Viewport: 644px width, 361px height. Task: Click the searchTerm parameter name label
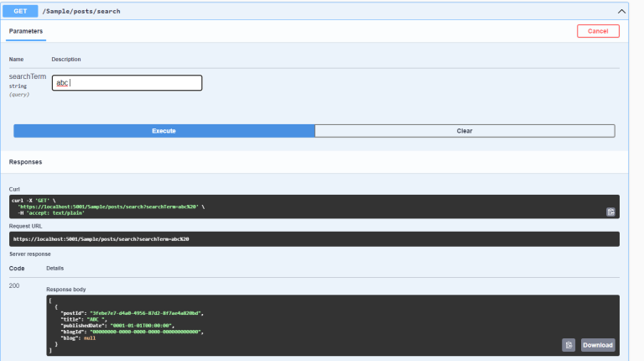(x=27, y=76)
